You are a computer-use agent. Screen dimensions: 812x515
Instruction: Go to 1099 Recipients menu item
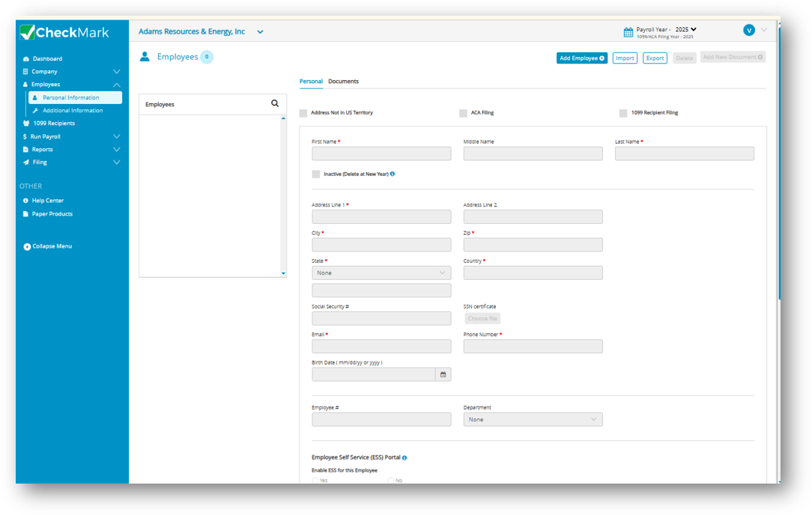pyautogui.click(x=54, y=124)
